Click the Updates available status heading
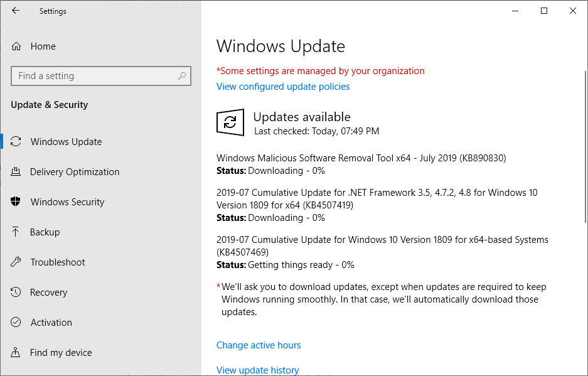The width and height of the screenshot is (588, 376). click(x=302, y=117)
